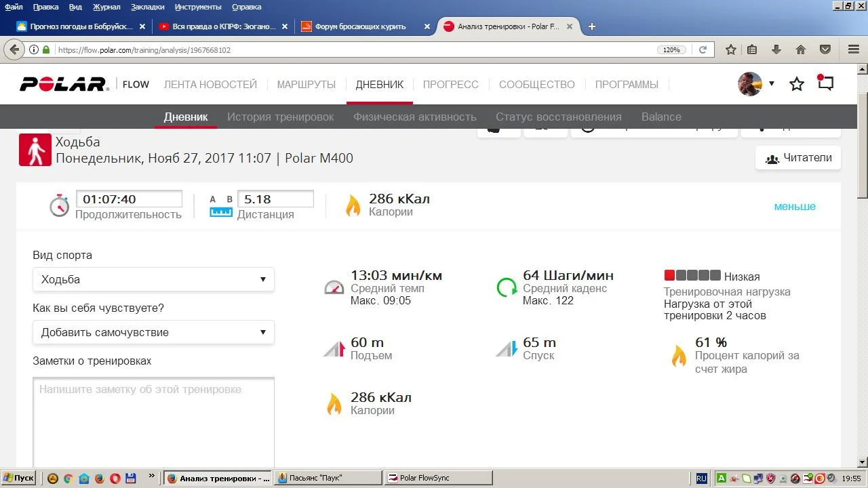Screen dimensions: 868x488
Task: Click the RU language indicator in taskbar
Action: click(701, 479)
